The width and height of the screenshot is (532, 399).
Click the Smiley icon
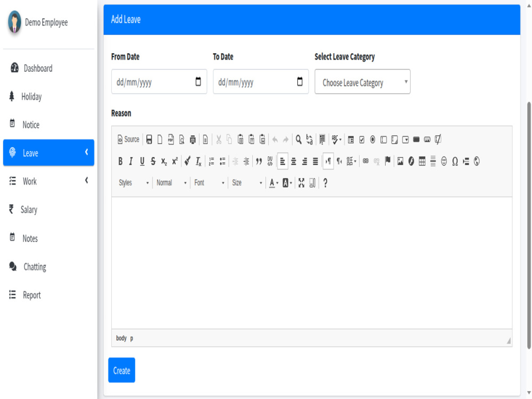click(x=444, y=162)
